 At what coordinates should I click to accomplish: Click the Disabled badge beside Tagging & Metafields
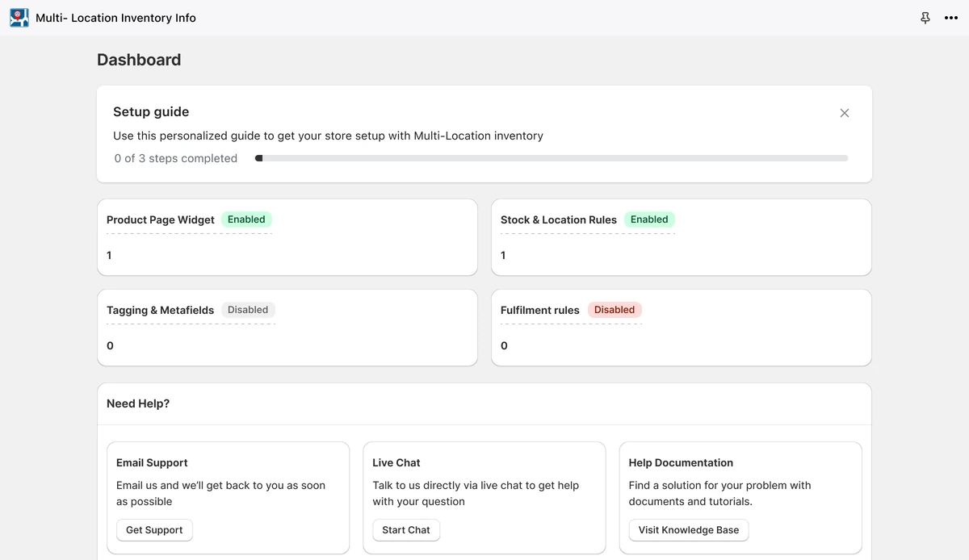248,310
